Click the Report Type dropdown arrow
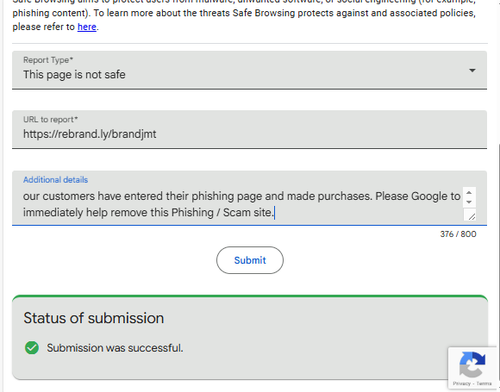This screenshot has width=500, height=392. 472,70
